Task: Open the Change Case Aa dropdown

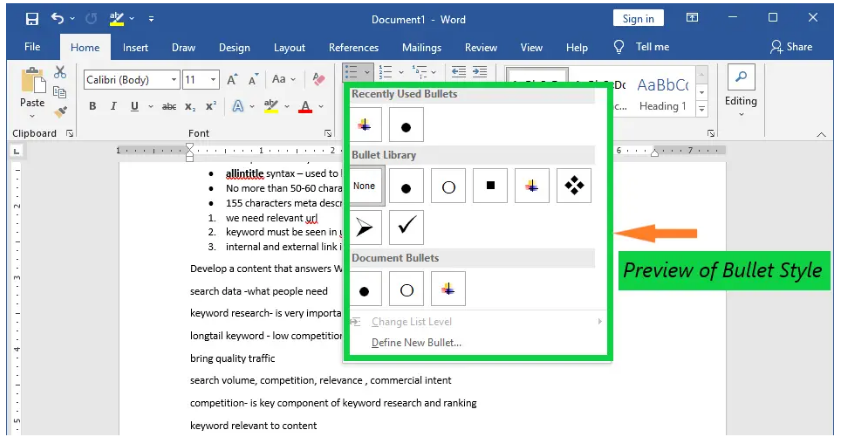Action: click(x=284, y=79)
